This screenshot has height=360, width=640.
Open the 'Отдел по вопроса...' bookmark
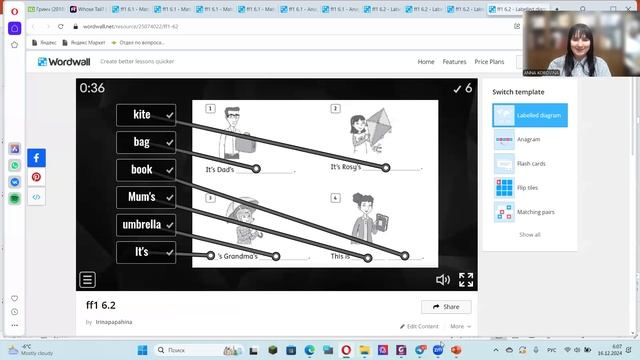coord(138,42)
